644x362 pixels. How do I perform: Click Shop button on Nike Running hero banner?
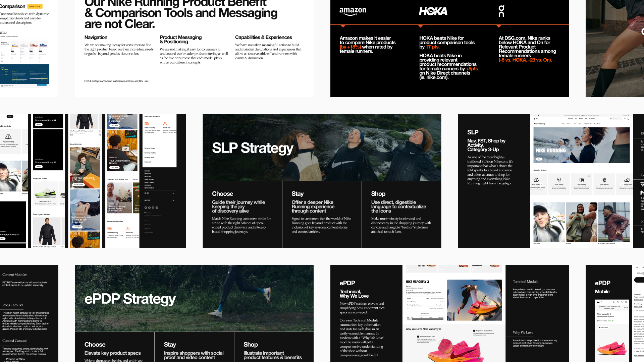pos(539,159)
